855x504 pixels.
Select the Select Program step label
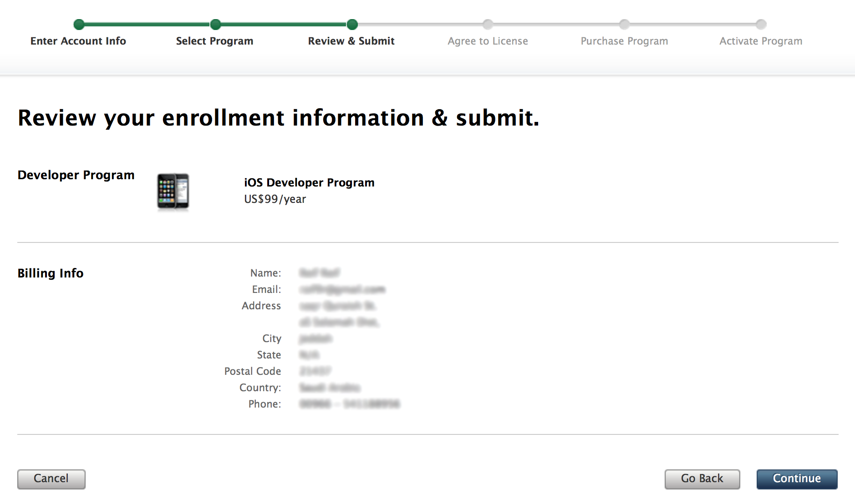click(214, 41)
